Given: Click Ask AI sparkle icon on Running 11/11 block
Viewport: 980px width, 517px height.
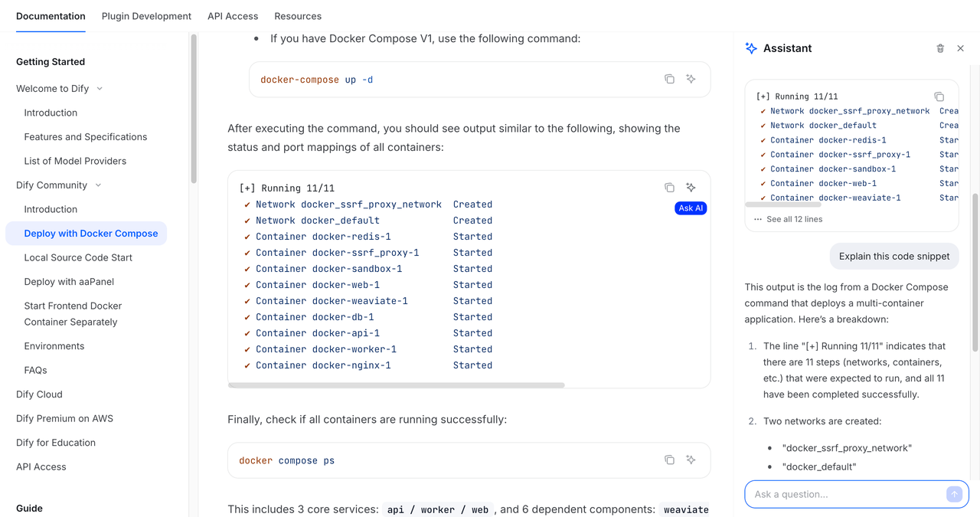Looking at the screenshot, I should point(691,188).
